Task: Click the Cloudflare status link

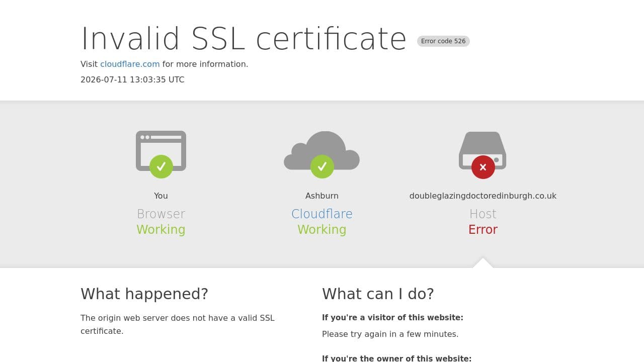Action: tap(322, 214)
